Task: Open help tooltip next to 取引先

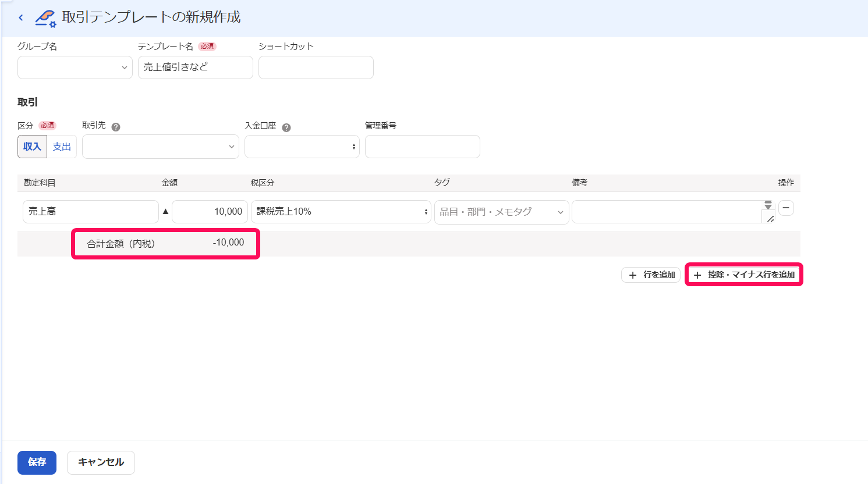Action: coord(116,127)
